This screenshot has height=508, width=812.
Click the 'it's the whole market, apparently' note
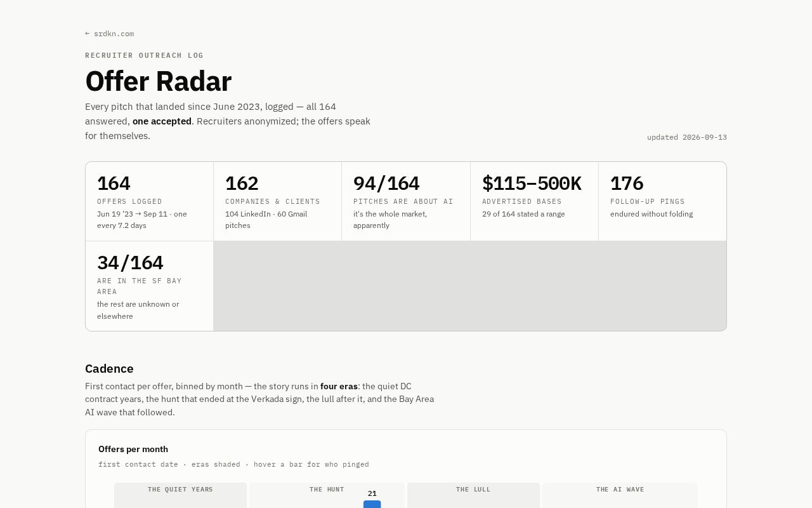click(x=390, y=220)
